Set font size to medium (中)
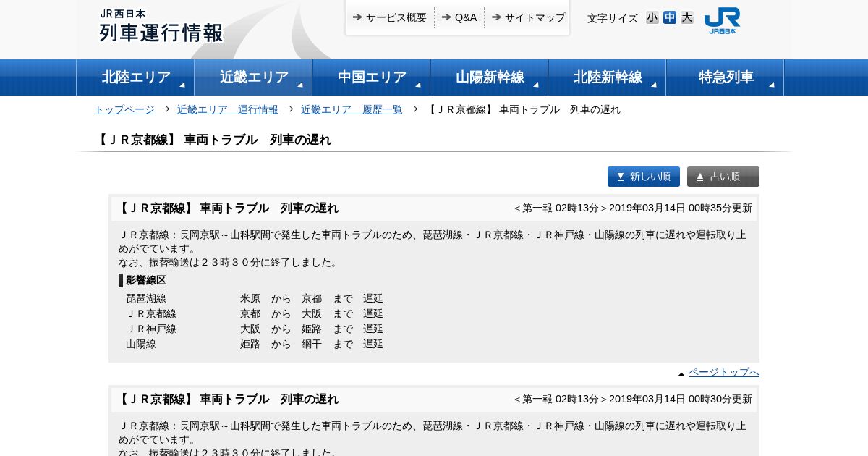 tap(670, 17)
